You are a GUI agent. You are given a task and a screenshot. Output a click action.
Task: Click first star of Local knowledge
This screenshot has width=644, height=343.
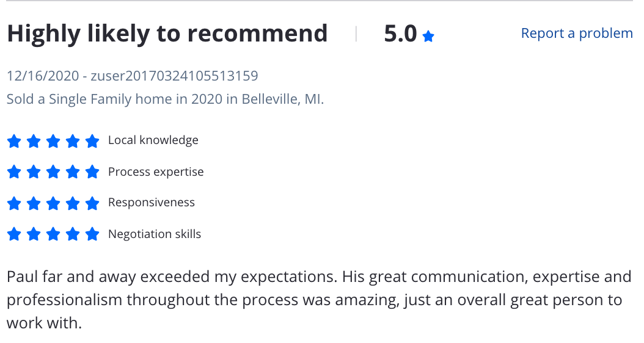coord(14,141)
